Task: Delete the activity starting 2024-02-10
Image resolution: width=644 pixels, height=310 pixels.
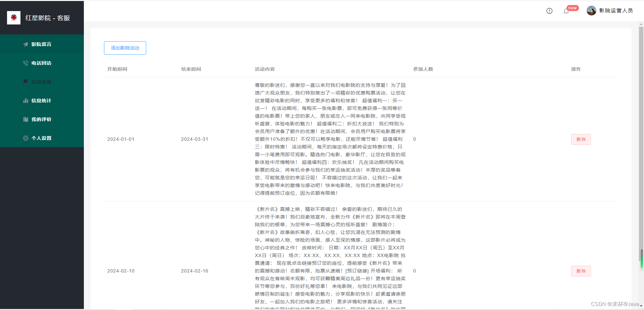Action: point(581,271)
